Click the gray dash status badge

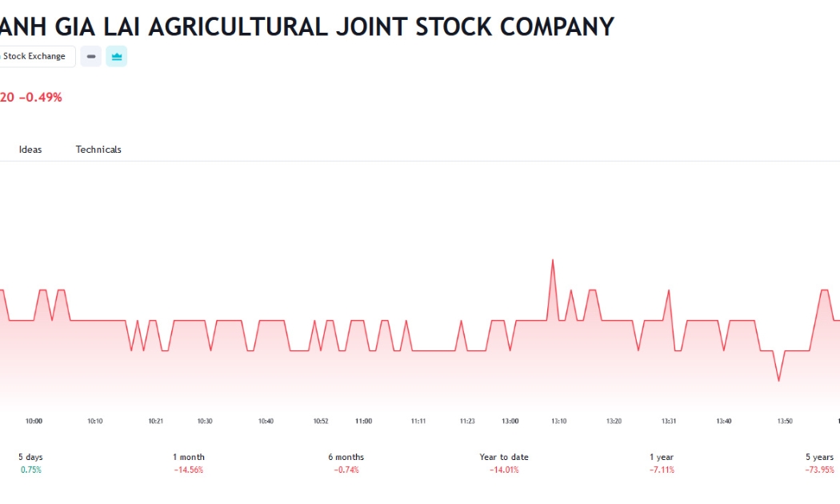[91, 56]
